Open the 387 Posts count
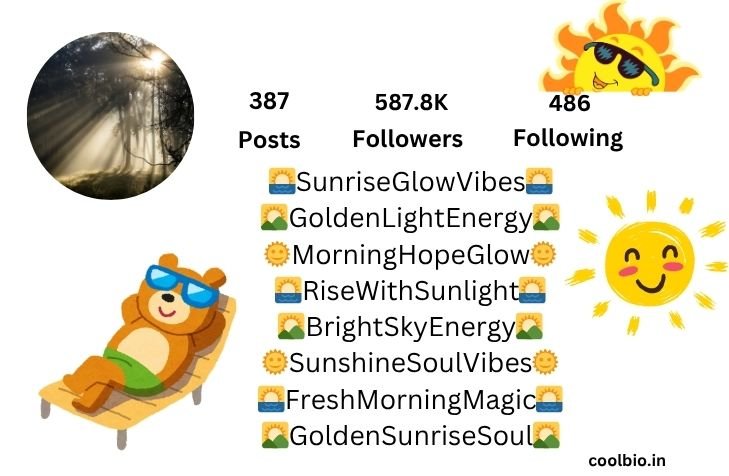The height and width of the screenshot is (476, 729). (269, 120)
